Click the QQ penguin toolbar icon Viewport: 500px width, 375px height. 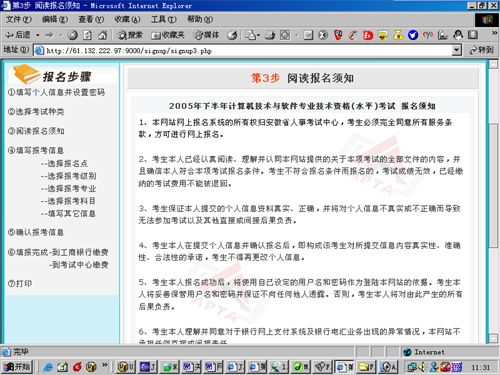(458, 35)
